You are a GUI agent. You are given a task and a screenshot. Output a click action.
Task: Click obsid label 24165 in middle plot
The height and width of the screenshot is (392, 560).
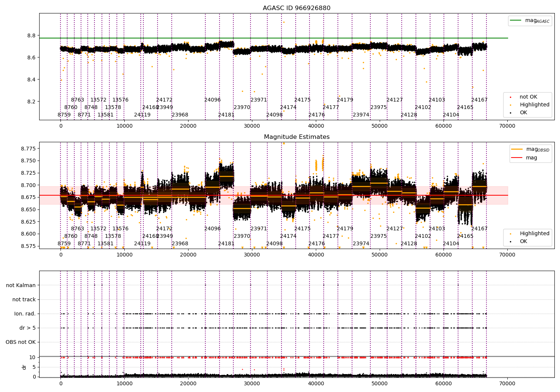tap(465, 236)
